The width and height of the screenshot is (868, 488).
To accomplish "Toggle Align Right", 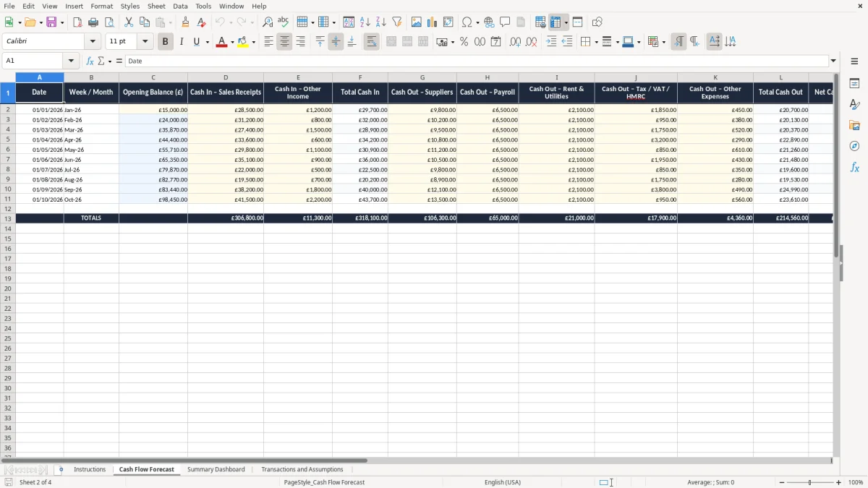I will [300, 42].
